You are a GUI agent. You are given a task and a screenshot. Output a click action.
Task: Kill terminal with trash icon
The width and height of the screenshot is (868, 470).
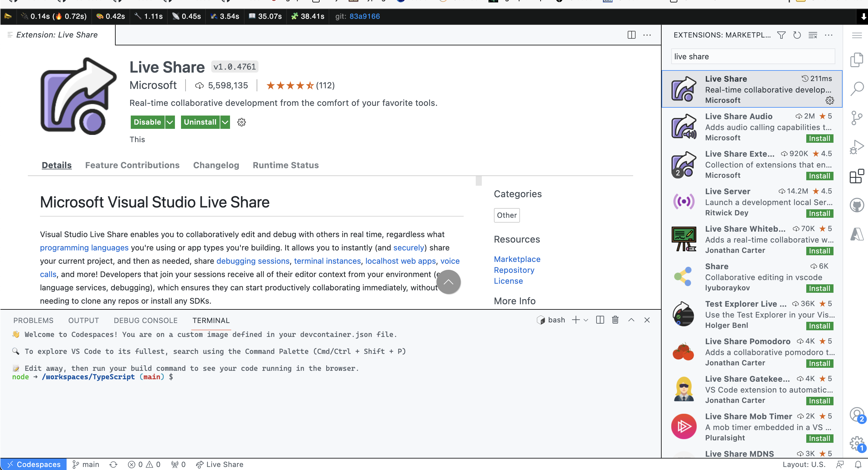click(x=615, y=320)
